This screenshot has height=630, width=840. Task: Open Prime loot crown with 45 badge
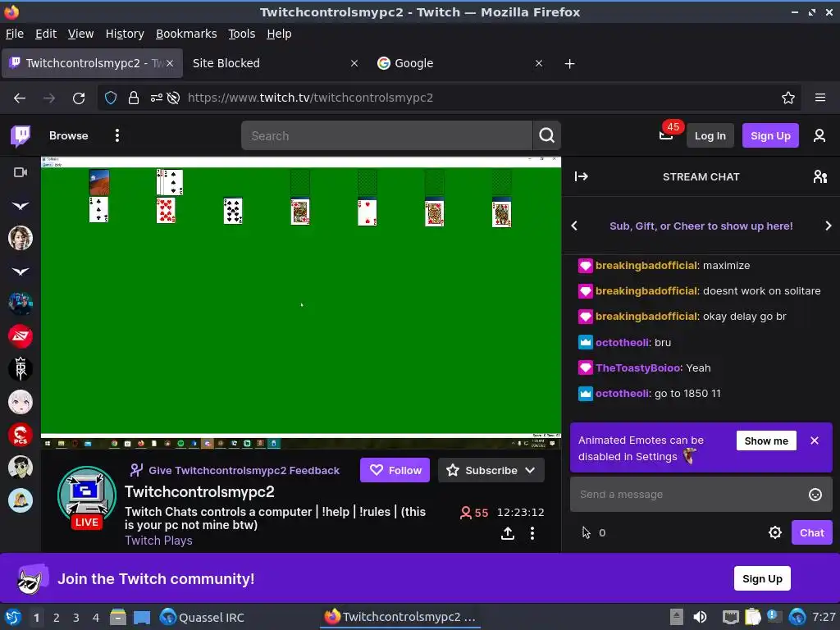click(666, 135)
